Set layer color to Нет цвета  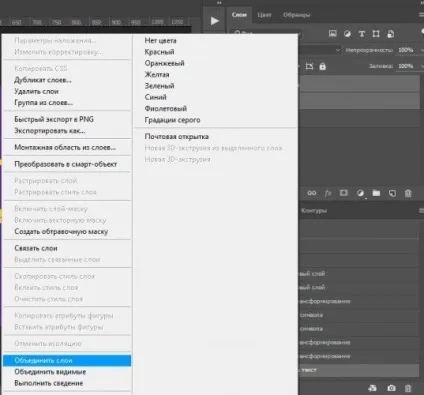point(160,41)
